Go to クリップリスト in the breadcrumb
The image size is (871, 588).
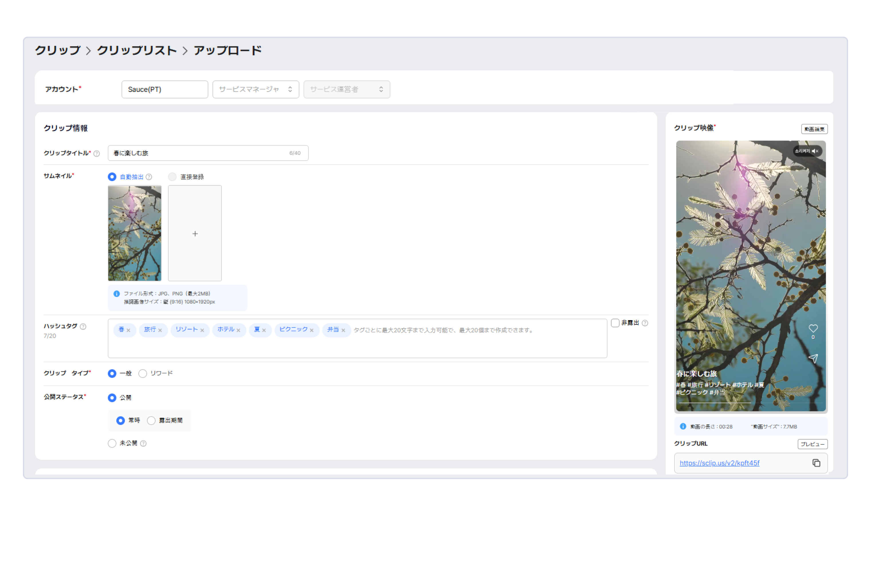click(137, 50)
